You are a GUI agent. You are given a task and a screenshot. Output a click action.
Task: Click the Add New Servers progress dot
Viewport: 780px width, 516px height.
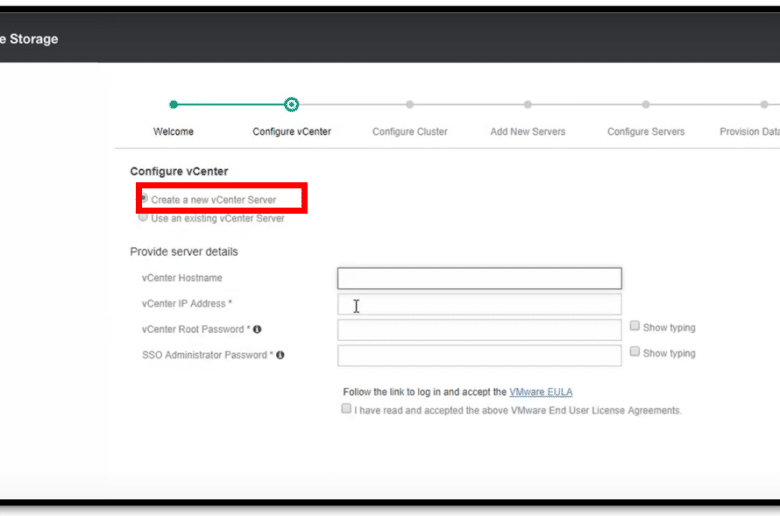pyautogui.click(x=528, y=104)
